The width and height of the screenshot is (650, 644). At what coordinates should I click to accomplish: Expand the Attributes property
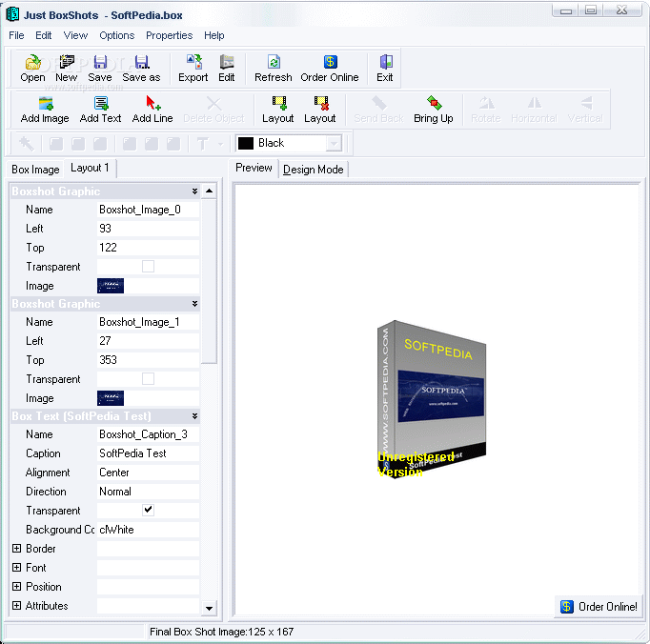(16, 606)
